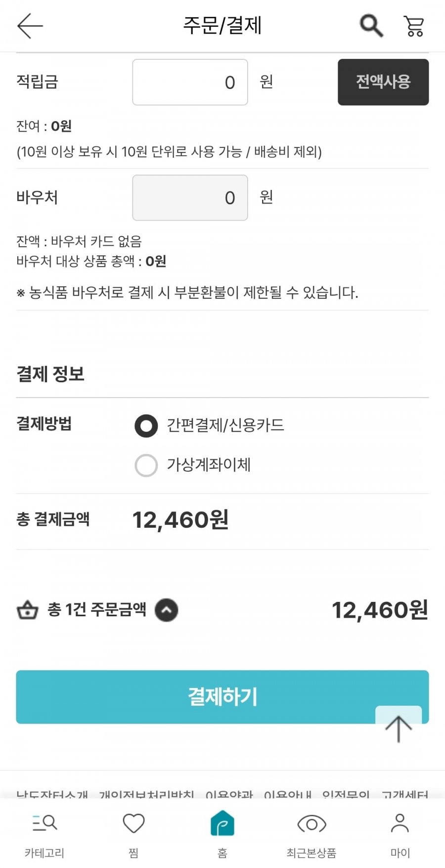This screenshot has width=445, height=868.
Task: Open the 개인정보처리방침 footer link
Action: [x=146, y=794]
